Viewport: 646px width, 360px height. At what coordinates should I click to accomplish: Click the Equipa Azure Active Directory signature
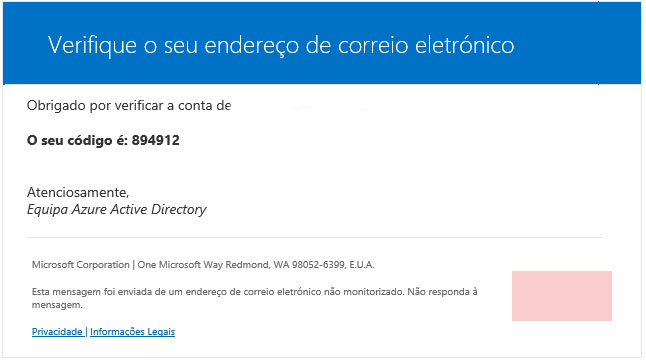(x=117, y=210)
